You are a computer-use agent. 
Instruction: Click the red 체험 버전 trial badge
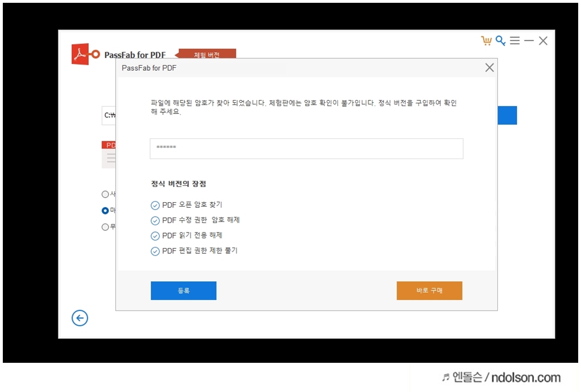(206, 54)
